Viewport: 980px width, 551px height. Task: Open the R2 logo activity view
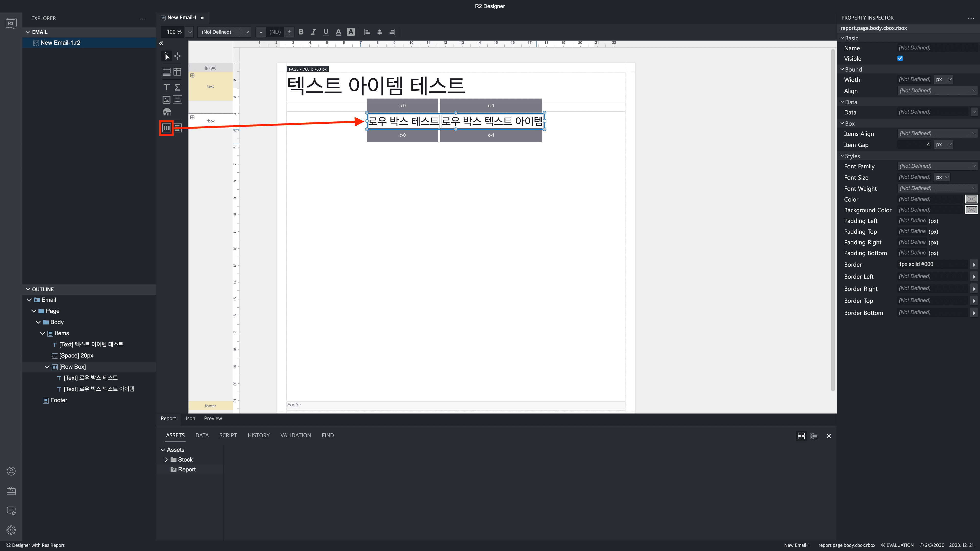pos(11,23)
